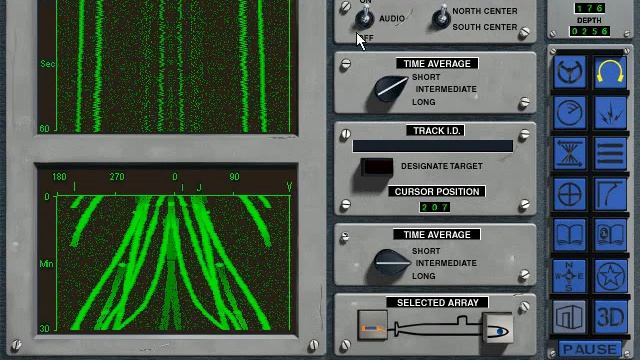640x360 pixels.
Task: Click the curved path station icon
Action: pyautogui.click(x=610, y=194)
